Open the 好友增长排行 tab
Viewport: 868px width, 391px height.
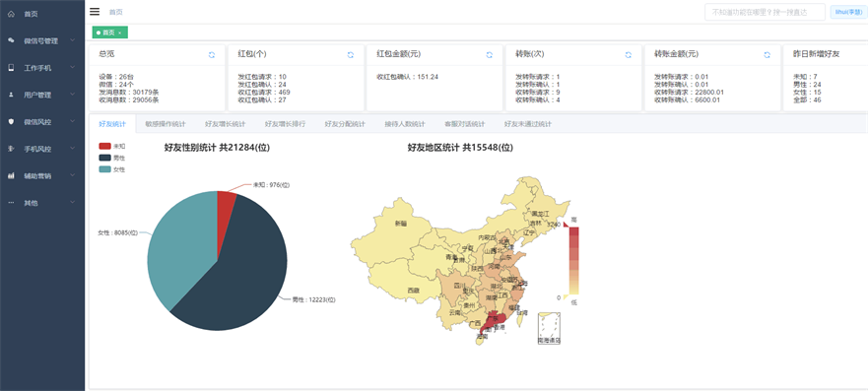click(x=285, y=124)
